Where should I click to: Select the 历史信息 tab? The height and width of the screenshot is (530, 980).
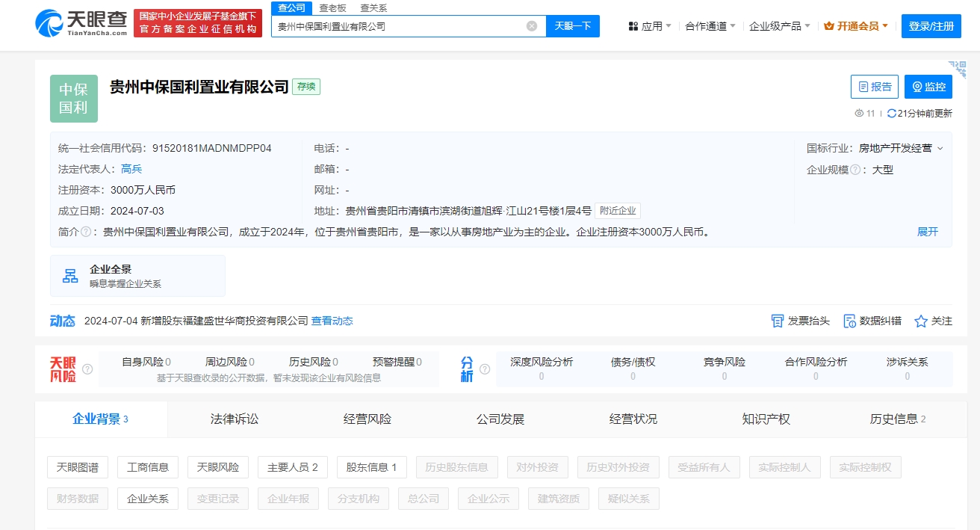click(x=899, y=419)
